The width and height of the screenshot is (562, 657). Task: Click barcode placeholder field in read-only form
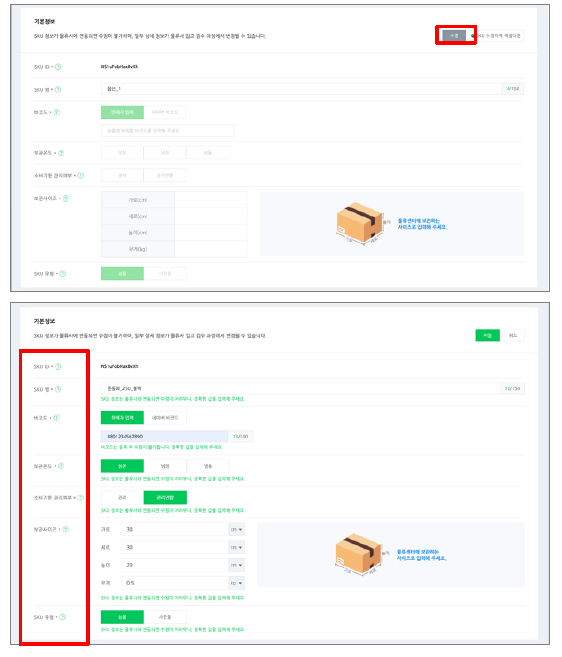[168, 130]
